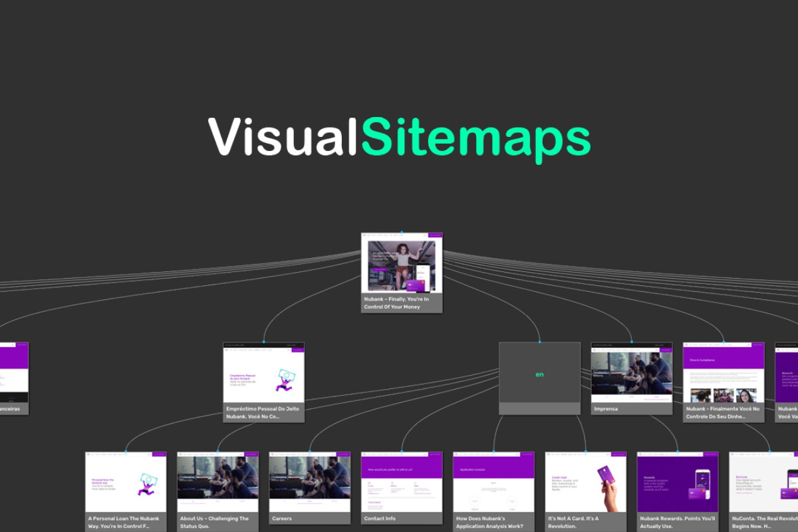The image size is (798, 532).
Task: Click the About Us – Challenging The Status Quo caption
Action: tap(214, 522)
